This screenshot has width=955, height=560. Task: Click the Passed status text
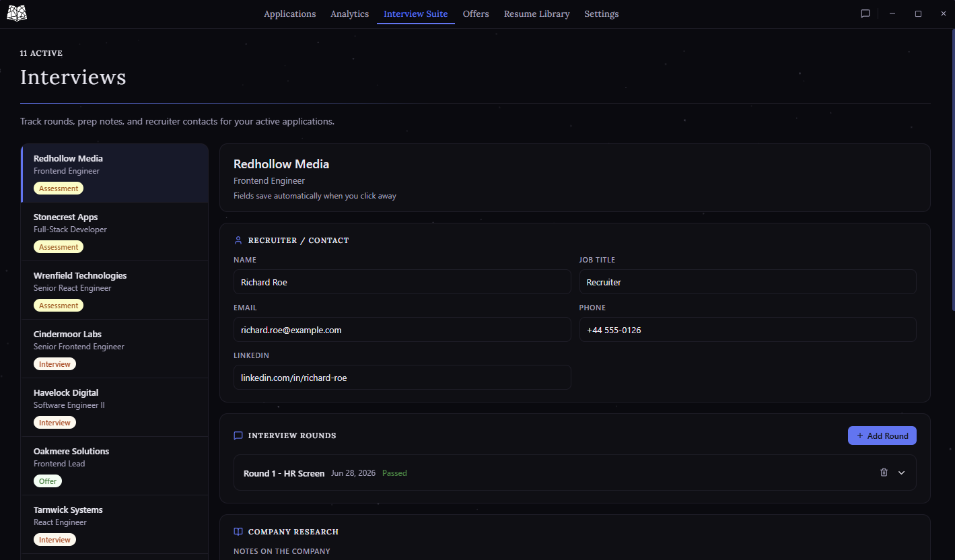pos(394,473)
